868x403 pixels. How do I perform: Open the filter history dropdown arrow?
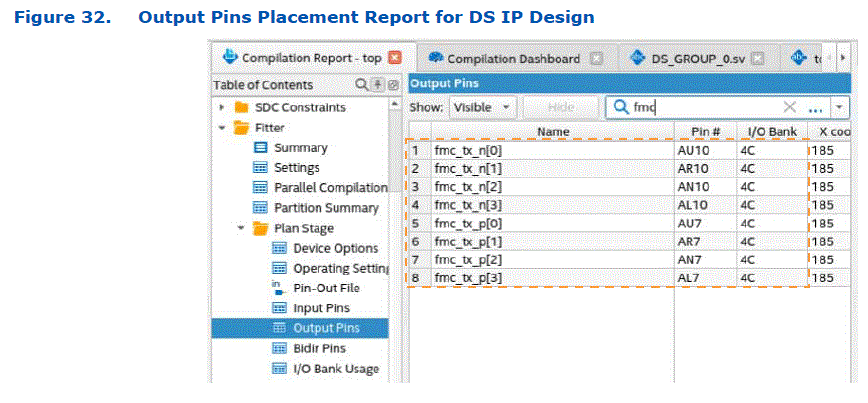pos(840,107)
